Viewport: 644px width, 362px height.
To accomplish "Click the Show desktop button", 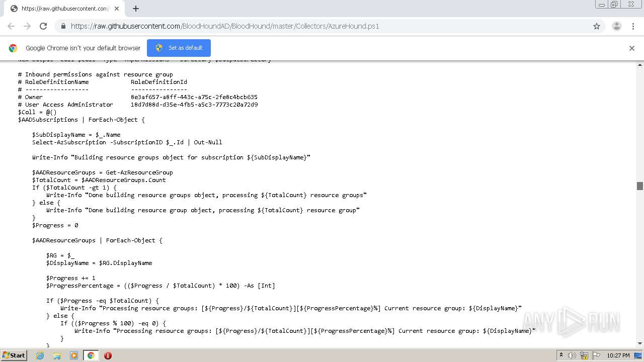I will pos(638,355).
